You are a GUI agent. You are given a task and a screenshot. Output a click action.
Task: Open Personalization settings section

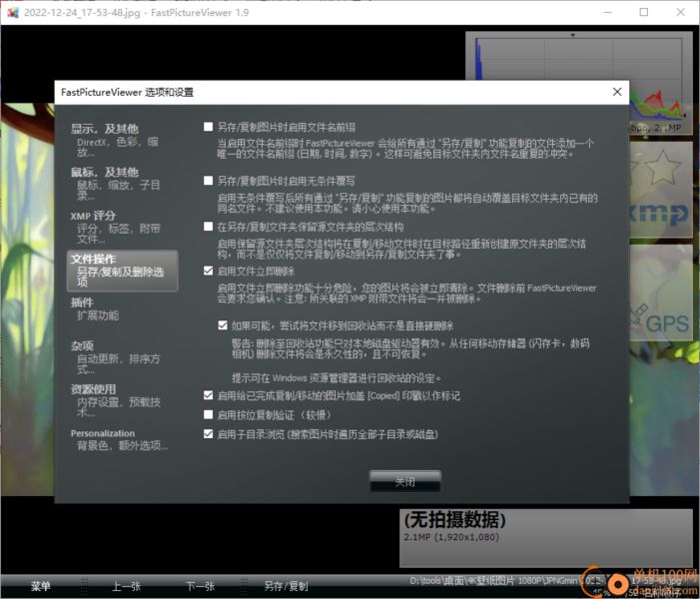pyautogui.click(x=122, y=439)
